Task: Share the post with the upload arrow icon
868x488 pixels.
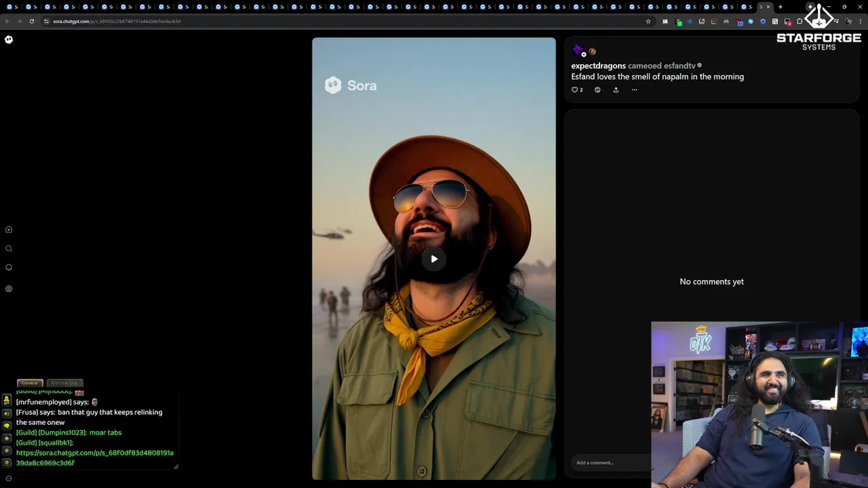Action: (616, 89)
